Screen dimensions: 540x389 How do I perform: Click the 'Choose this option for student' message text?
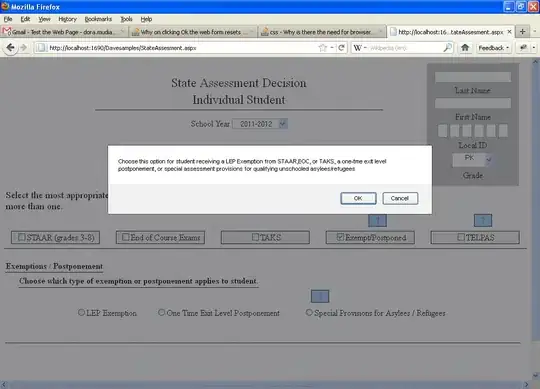[252, 165]
